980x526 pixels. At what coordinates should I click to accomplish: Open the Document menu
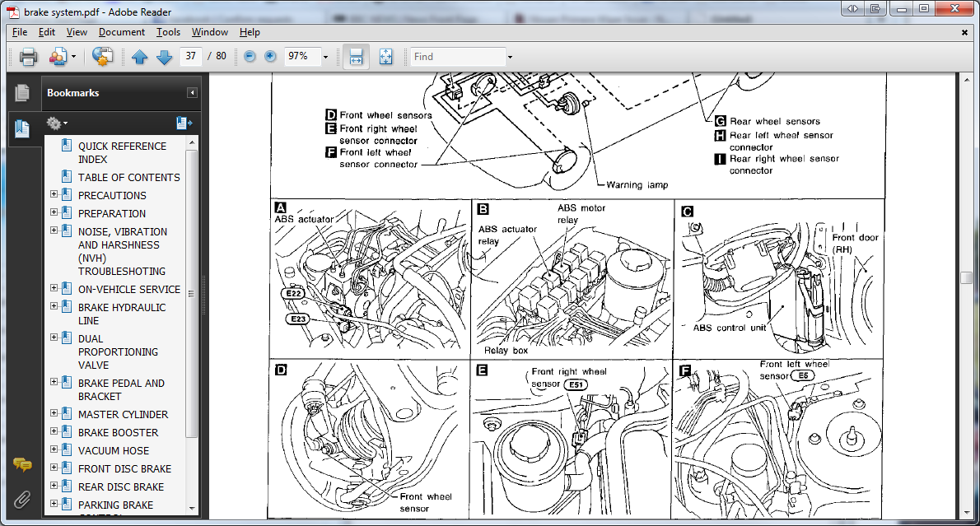(x=121, y=32)
